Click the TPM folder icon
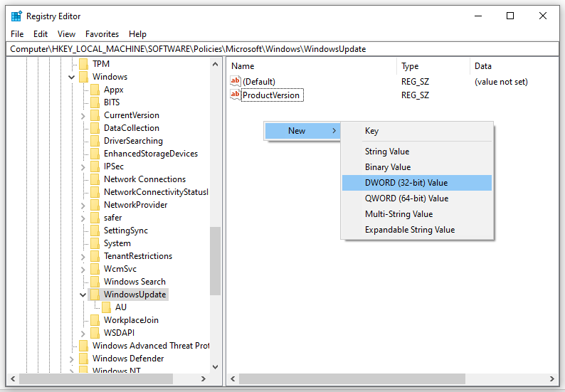The width and height of the screenshot is (565, 392). (x=83, y=64)
